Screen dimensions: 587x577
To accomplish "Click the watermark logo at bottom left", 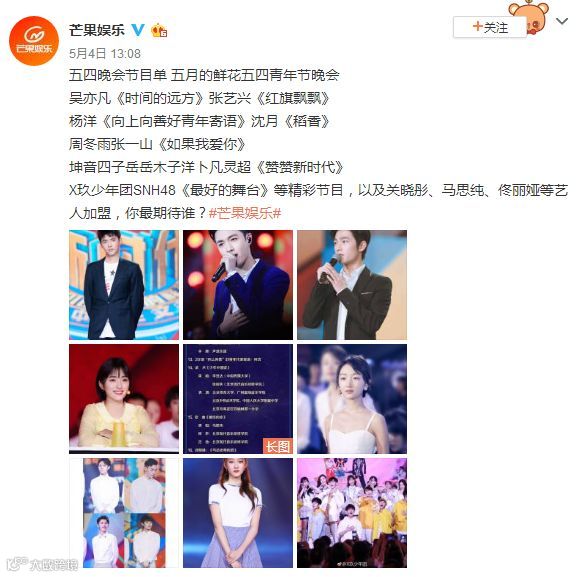I will tap(42, 564).
